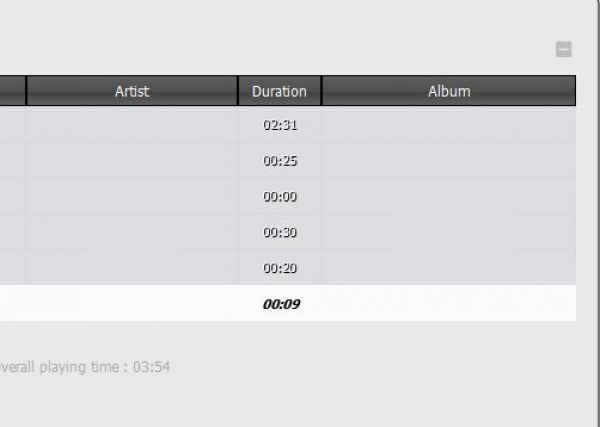Select the track with duration 00:30
Image resolution: width=600 pixels, height=427 pixels.
click(x=280, y=232)
